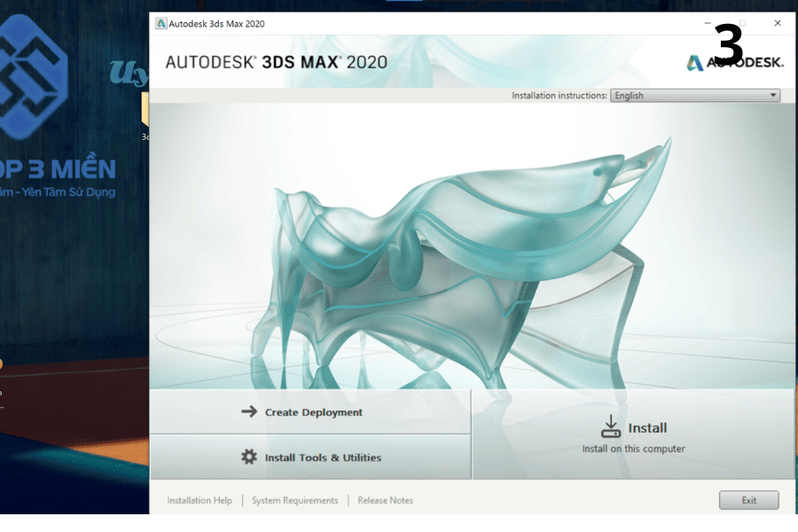Start Install on this computer

[x=633, y=436]
